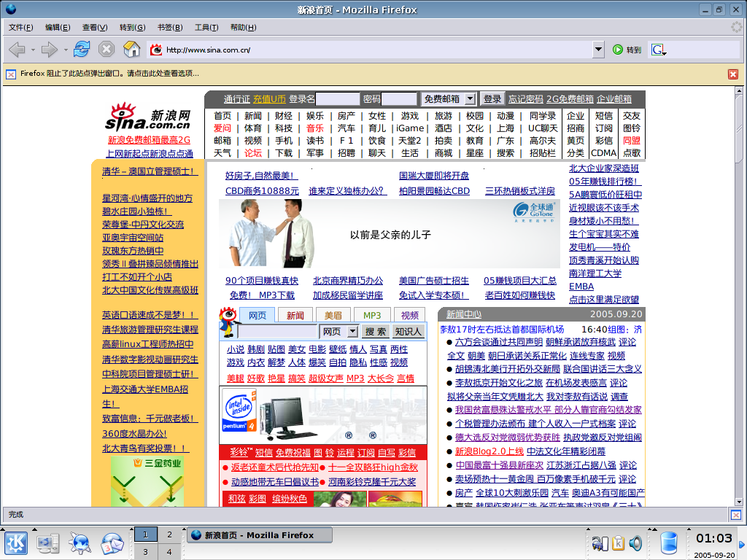This screenshot has height=560, width=747.
Task: Click the Back arrow toolbar button
Action: [x=17, y=49]
